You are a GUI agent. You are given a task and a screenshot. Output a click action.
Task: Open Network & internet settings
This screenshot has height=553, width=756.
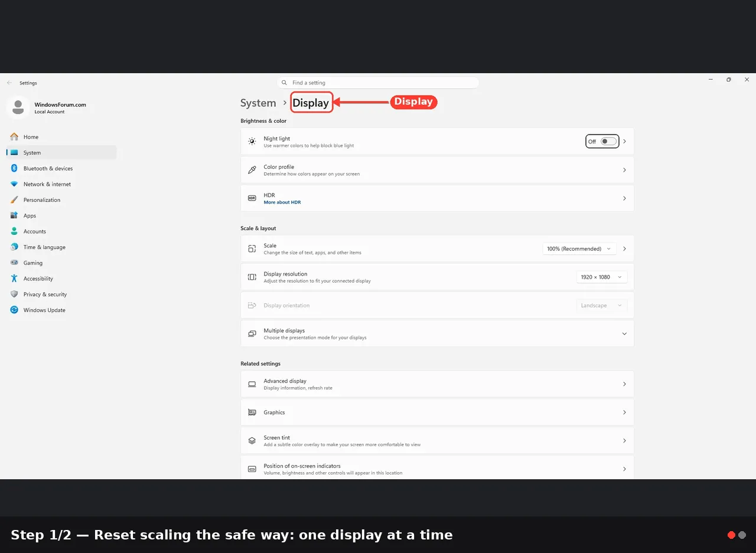(x=61, y=184)
